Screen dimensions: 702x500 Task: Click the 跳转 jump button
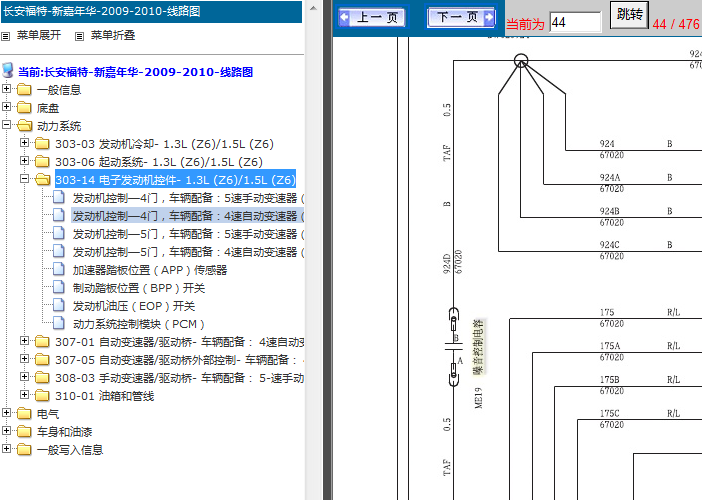click(629, 15)
